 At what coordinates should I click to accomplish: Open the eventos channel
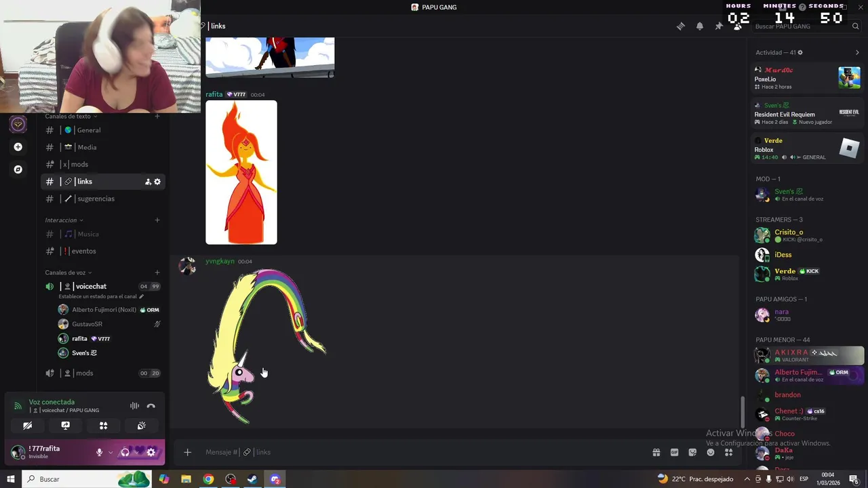click(103, 251)
